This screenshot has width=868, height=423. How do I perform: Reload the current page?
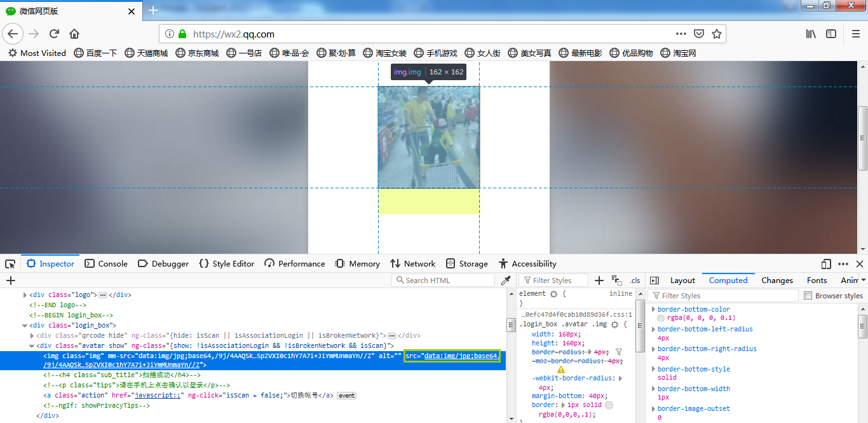pyautogui.click(x=54, y=34)
